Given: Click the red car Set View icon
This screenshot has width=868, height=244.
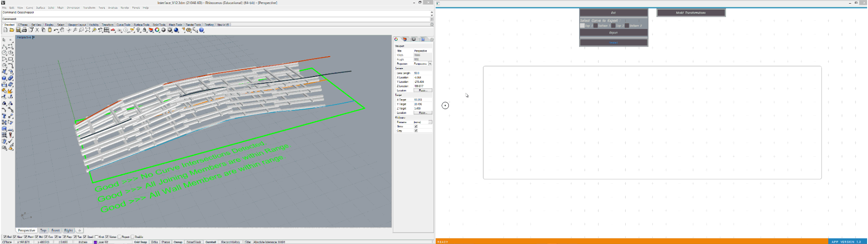Looking at the screenshot, I should click(113, 30).
